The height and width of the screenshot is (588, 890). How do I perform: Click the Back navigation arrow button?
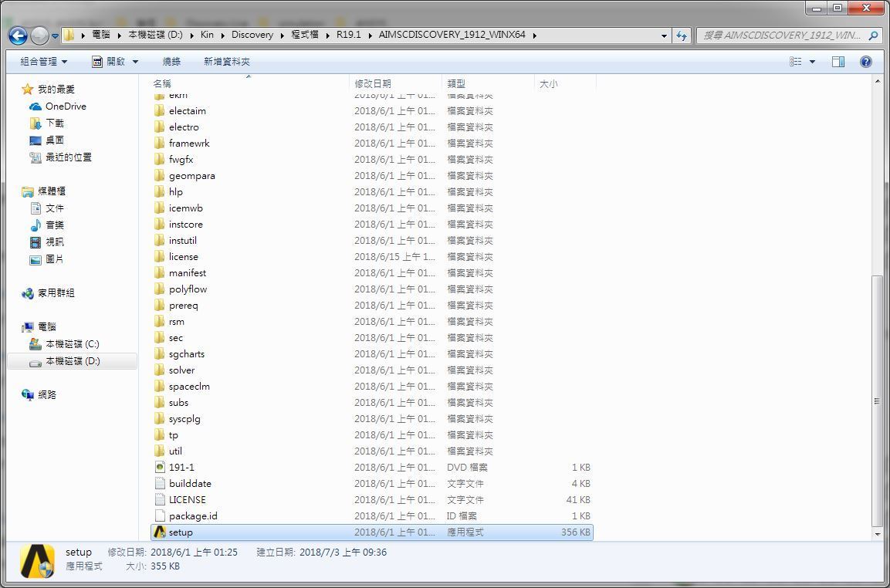18,35
